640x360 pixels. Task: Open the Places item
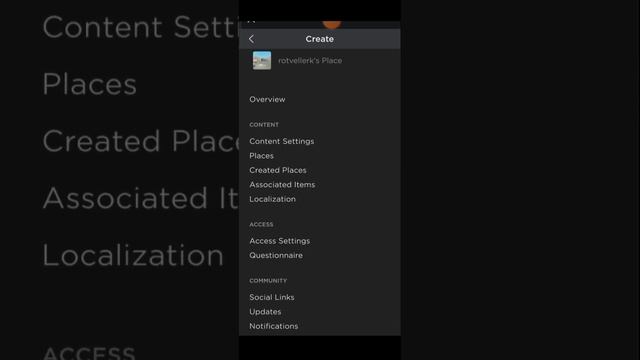click(261, 156)
